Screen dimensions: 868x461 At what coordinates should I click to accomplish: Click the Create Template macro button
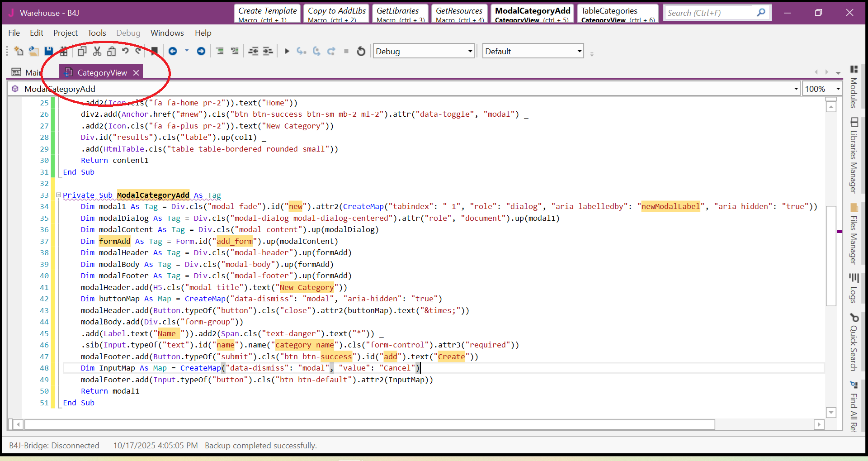point(267,14)
